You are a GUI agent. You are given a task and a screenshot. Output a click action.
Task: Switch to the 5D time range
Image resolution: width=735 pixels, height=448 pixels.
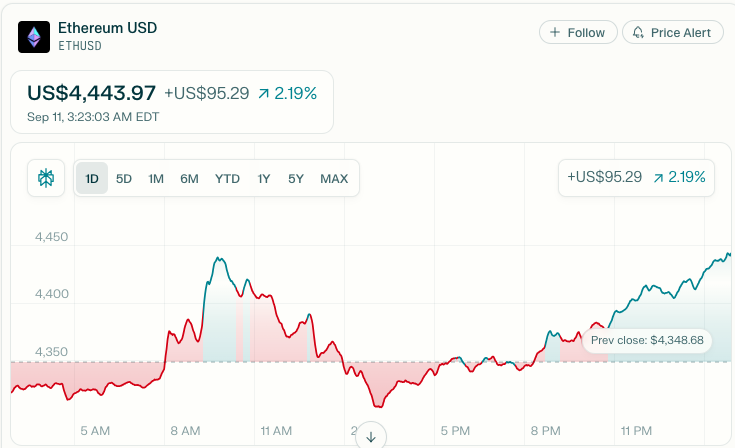point(124,179)
